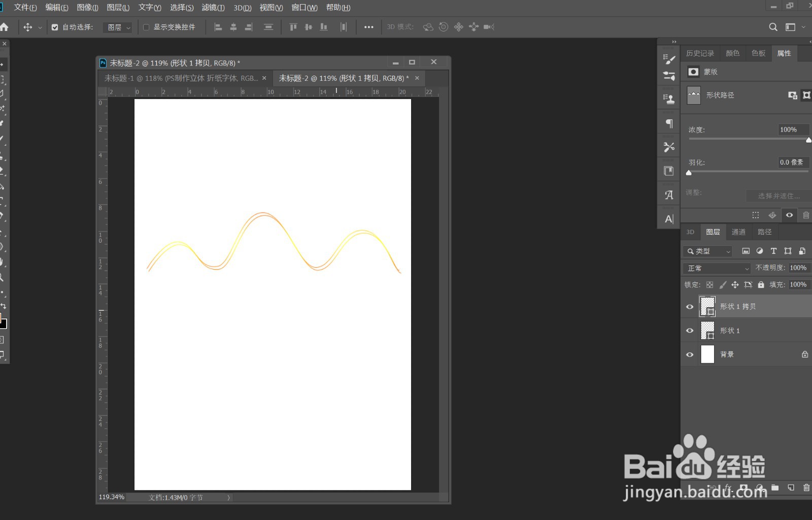Toggle lock transparent pixels icon
Screen dimensions: 812x520
tap(709, 285)
